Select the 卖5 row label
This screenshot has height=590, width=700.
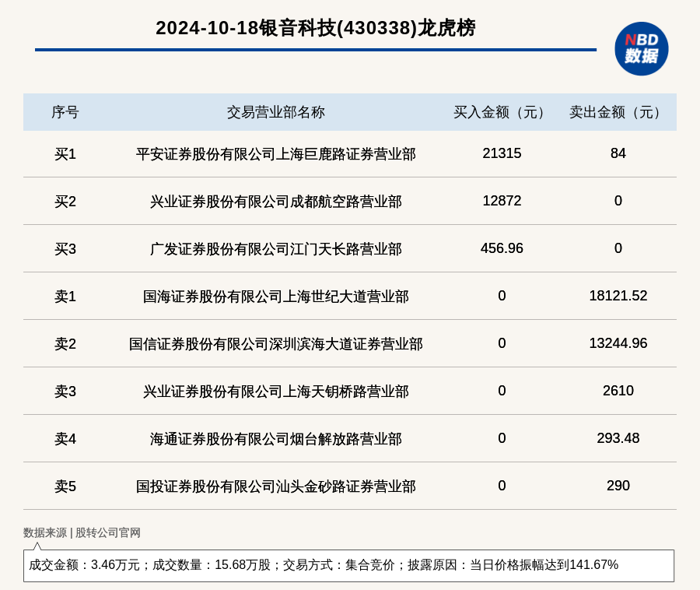[x=65, y=486]
